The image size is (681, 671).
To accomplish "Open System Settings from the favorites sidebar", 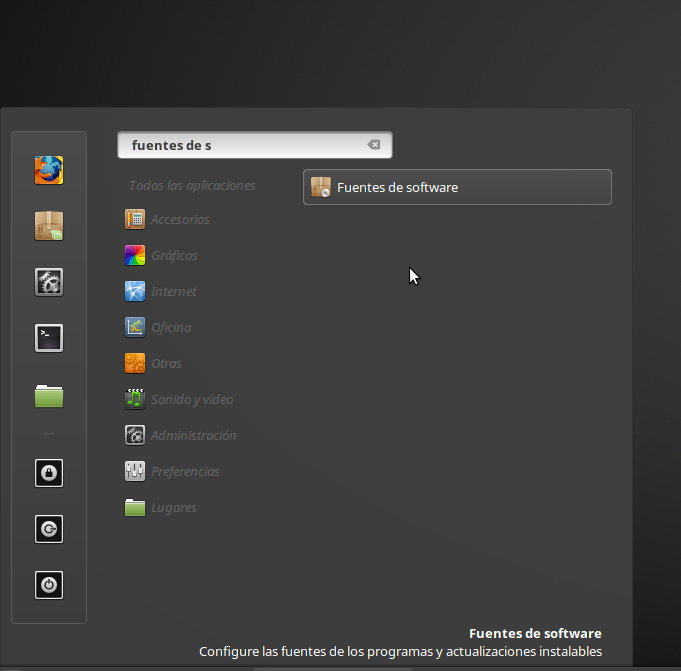I will (49, 282).
